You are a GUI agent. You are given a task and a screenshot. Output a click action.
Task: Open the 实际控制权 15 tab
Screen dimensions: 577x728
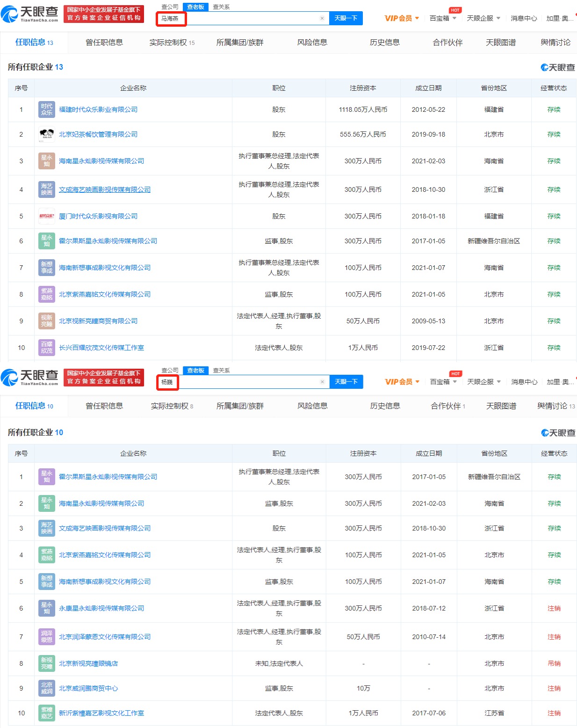pos(172,43)
